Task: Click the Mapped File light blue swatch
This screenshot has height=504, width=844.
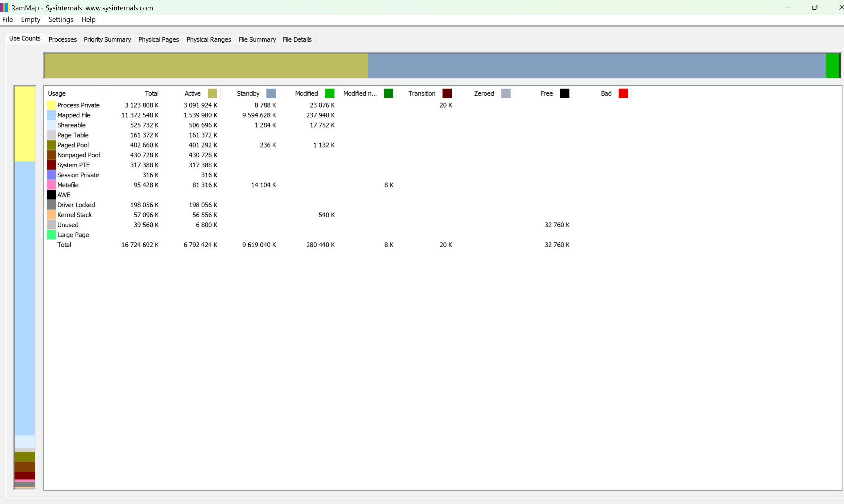Action: pyautogui.click(x=51, y=115)
